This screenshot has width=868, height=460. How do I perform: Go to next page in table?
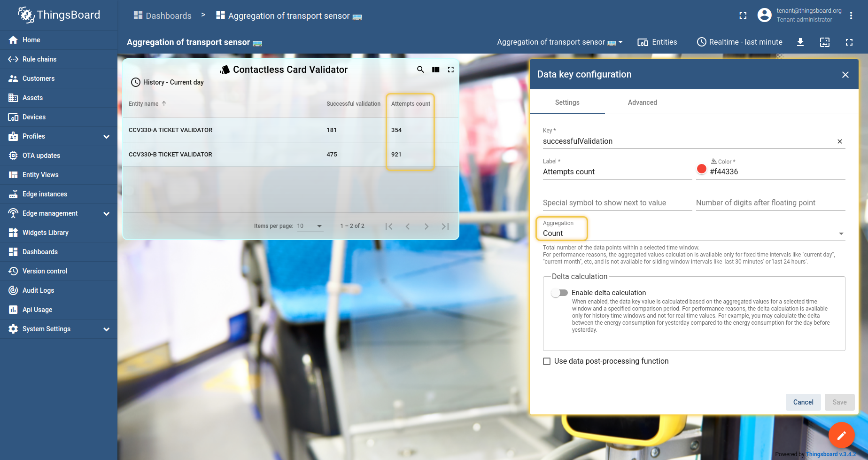[426, 226]
